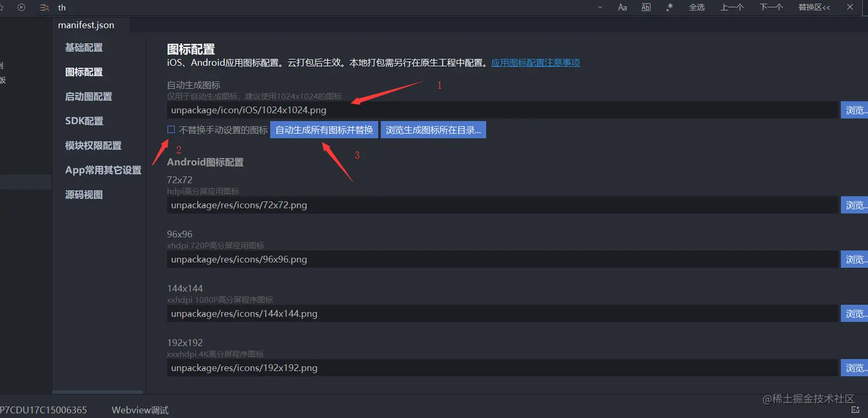This screenshot has height=418, width=868.
Task: Click the Webview调试 status bar entry
Action: click(140, 410)
